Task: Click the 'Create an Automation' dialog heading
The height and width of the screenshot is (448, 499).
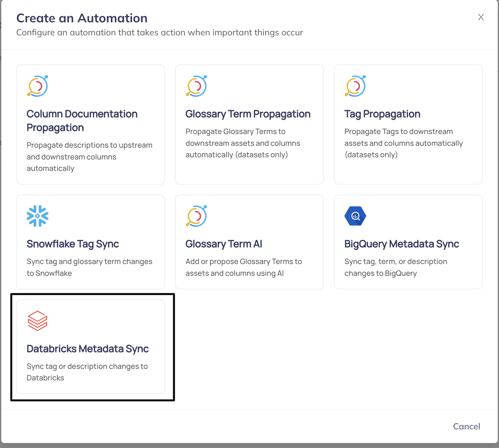Action: (82, 18)
